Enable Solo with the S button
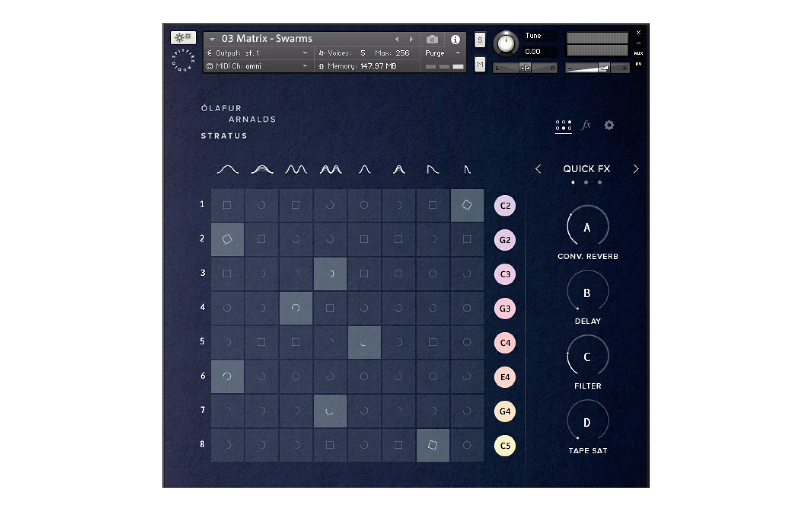Screen dimensions: 812x508 coord(480,40)
